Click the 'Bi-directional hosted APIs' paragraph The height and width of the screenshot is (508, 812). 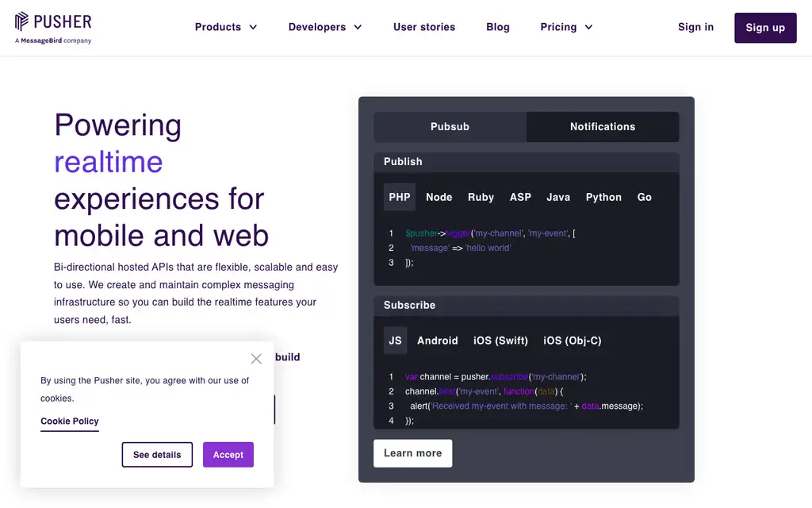pyautogui.click(x=196, y=294)
